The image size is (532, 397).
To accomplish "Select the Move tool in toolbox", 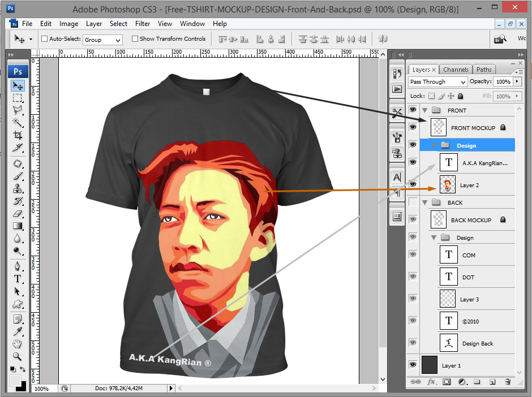I will tap(18, 85).
